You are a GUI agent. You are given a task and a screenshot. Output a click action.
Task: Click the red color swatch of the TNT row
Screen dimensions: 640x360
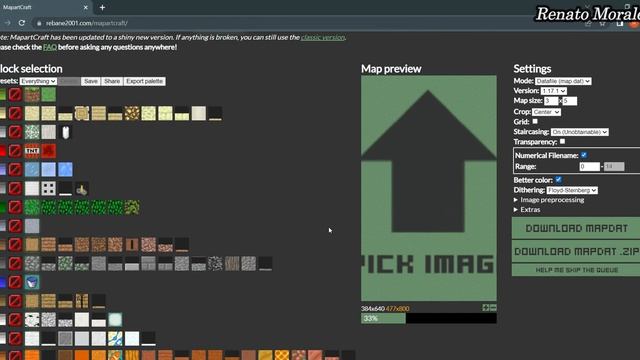[3, 151]
